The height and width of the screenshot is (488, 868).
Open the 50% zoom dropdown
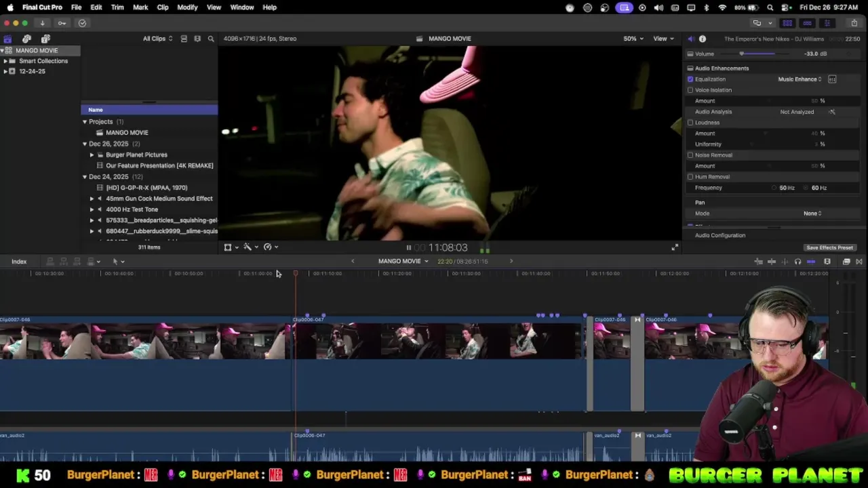point(633,39)
